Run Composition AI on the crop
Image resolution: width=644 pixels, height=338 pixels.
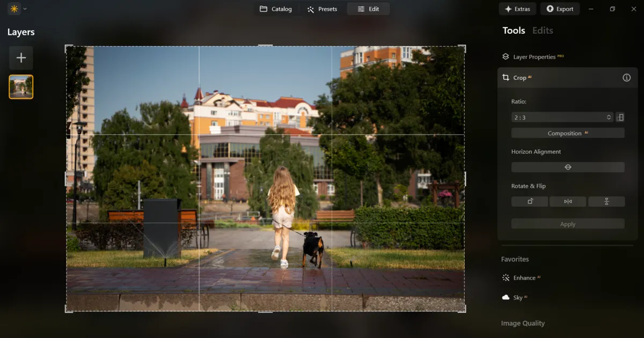coord(568,133)
